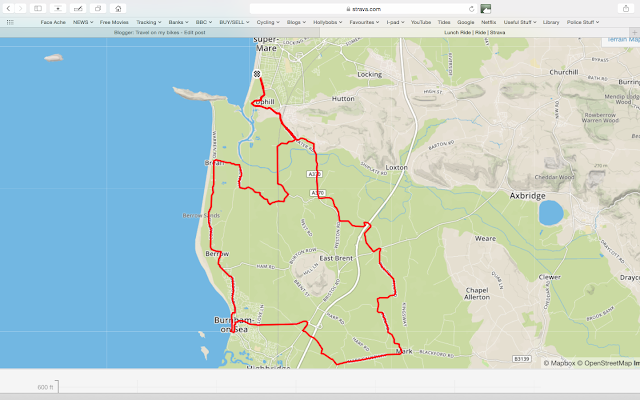Click the Churchill label on the map
Screen dimensions: 640x400
coord(564,72)
